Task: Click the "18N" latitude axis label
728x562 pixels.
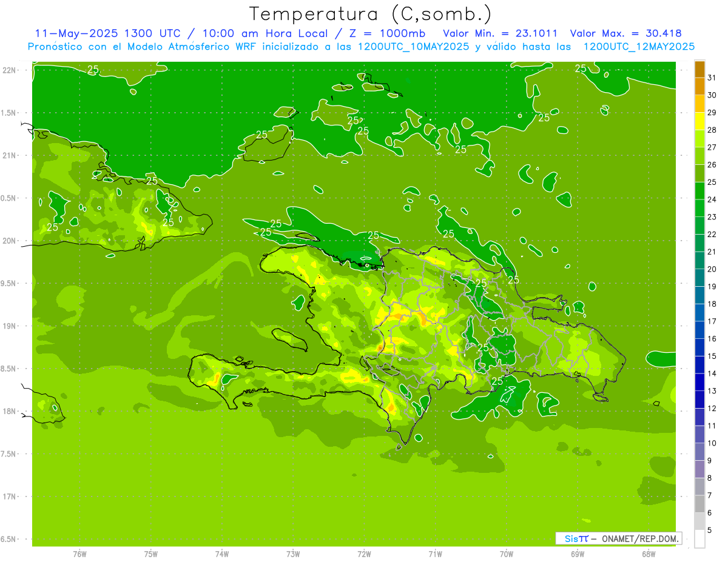Action: point(10,411)
